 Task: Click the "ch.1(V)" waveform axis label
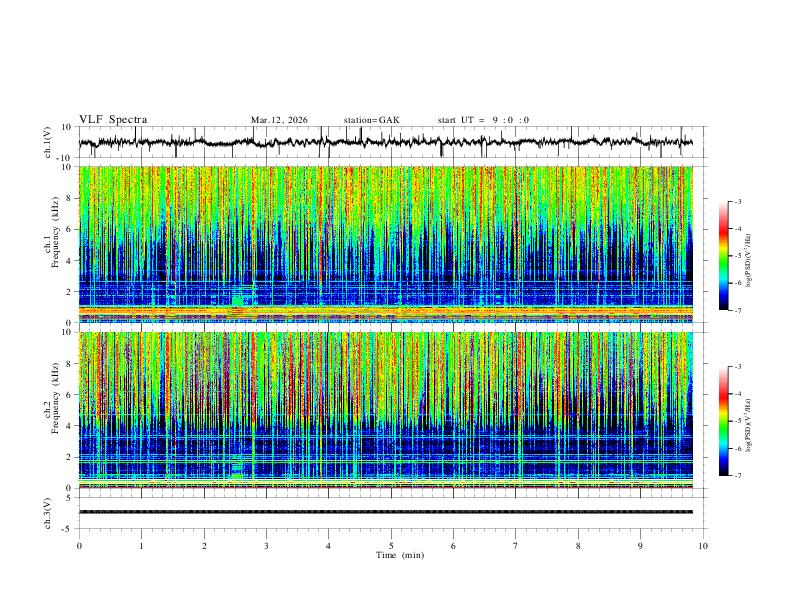coord(48,142)
